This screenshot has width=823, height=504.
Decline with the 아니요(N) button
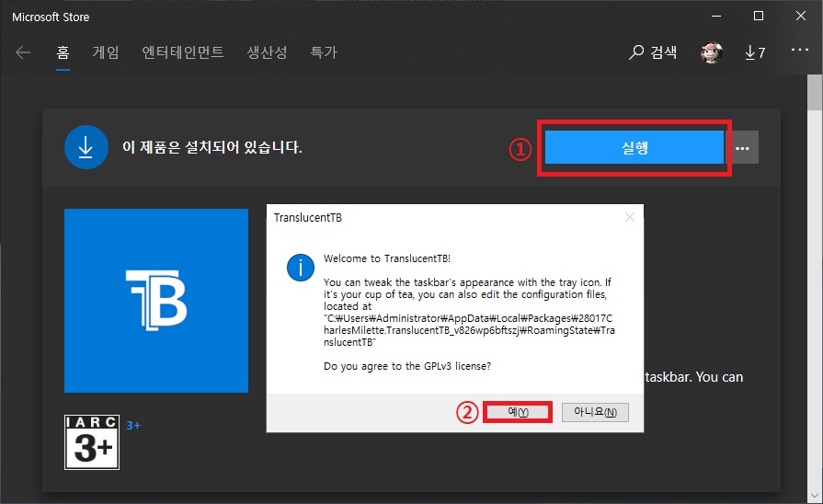[595, 412]
